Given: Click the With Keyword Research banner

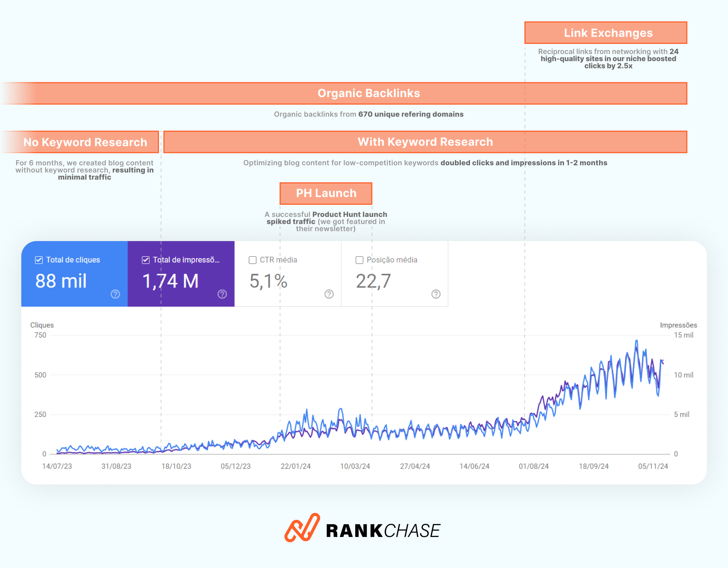Looking at the screenshot, I should click(x=425, y=142).
